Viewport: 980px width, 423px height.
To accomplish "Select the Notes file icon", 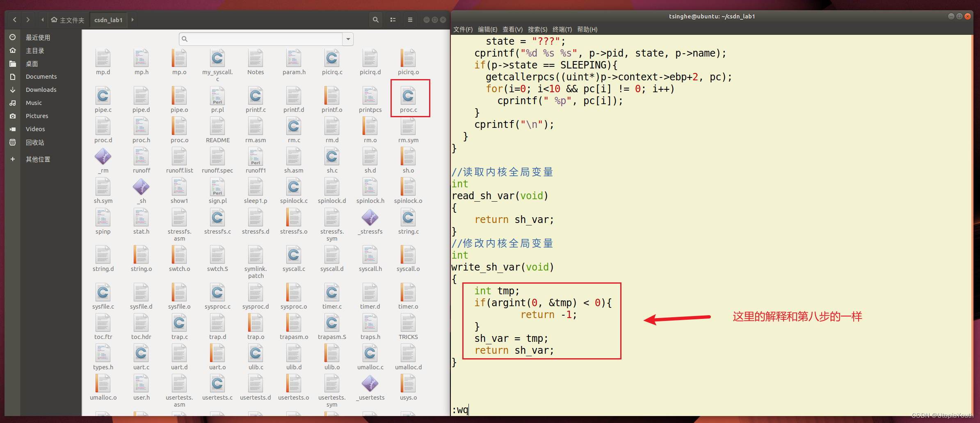I will coord(256,58).
